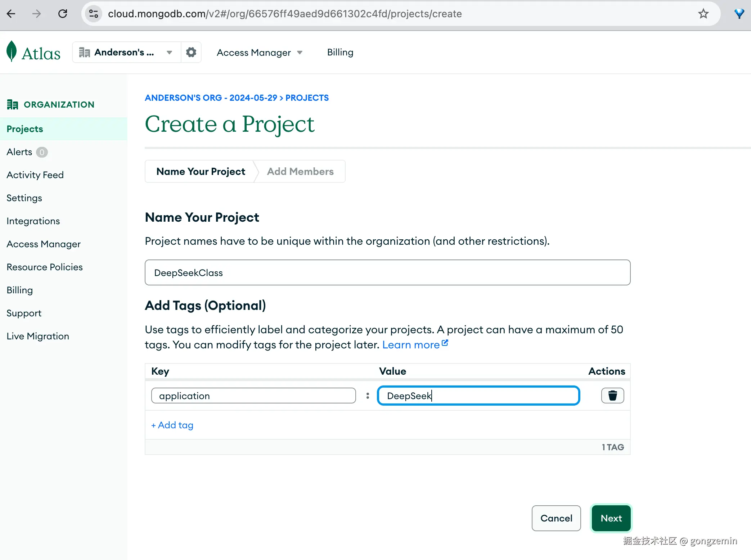Go back using browser back arrow

12,14
